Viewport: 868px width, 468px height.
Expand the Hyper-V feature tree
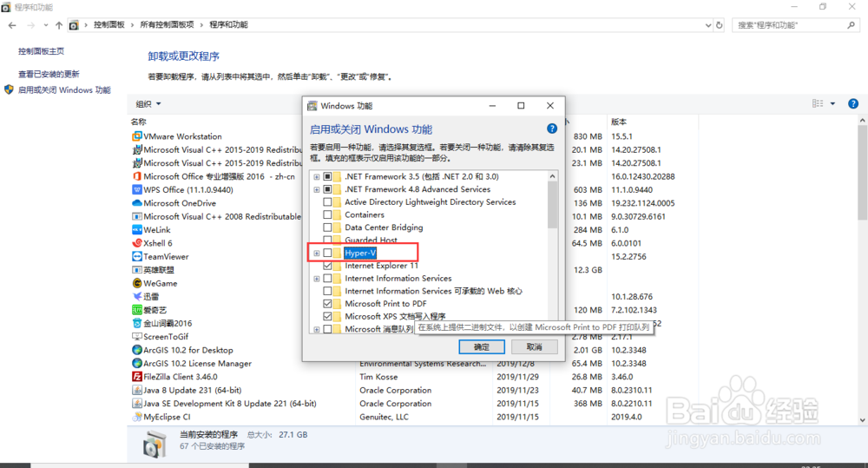(317, 254)
